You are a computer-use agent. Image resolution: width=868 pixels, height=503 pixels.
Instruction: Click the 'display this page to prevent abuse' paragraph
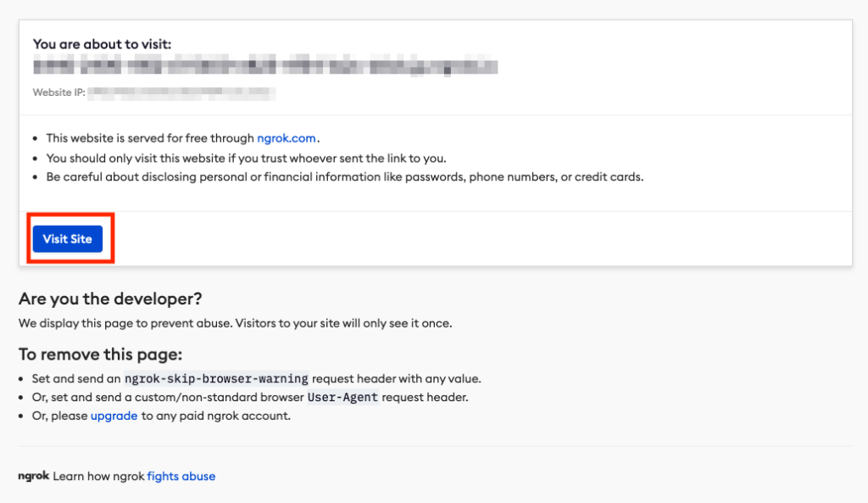pyautogui.click(x=236, y=323)
